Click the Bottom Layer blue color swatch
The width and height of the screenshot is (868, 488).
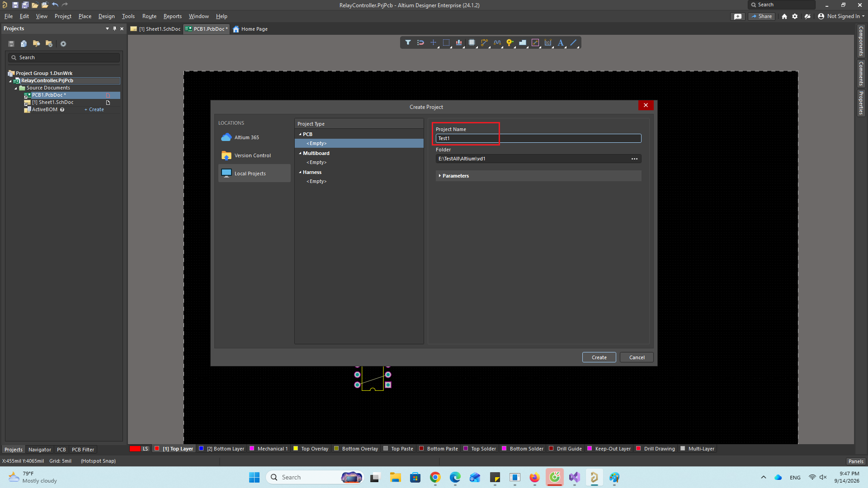click(201, 449)
